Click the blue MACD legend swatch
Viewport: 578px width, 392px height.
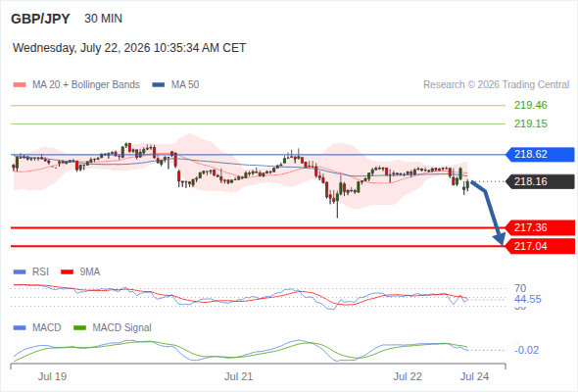click(20, 328)
